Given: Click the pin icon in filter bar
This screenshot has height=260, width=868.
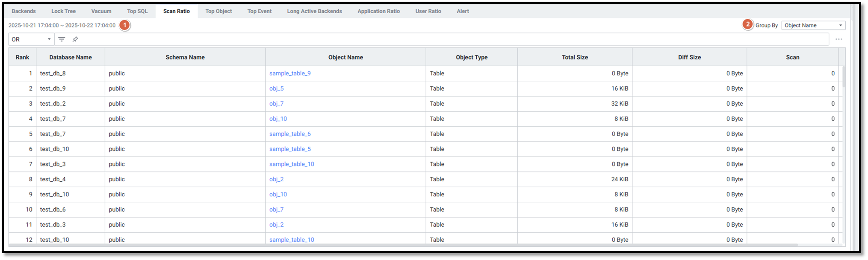Looking at the screenshot, I should click(x=75, y=39).
